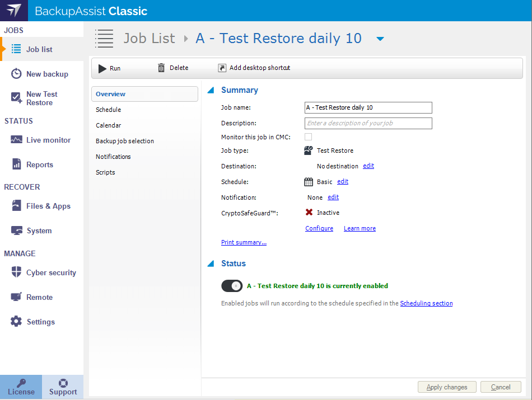
Task: Edit the destination via edit link
Action: pyautogui.click(x=368, y=166)
